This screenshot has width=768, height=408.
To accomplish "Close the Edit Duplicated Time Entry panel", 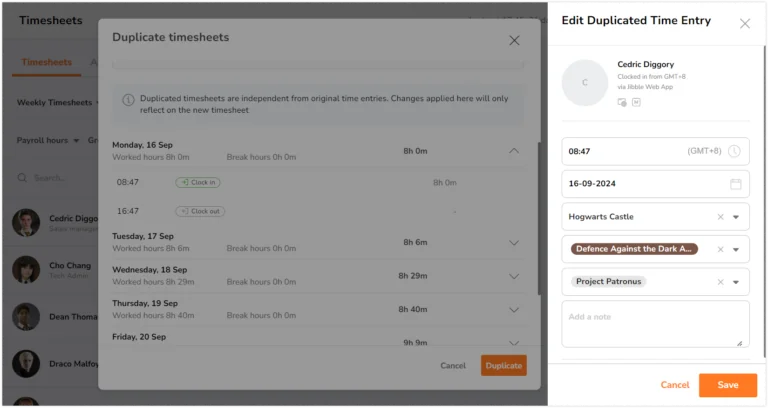I will pos(744,24).
